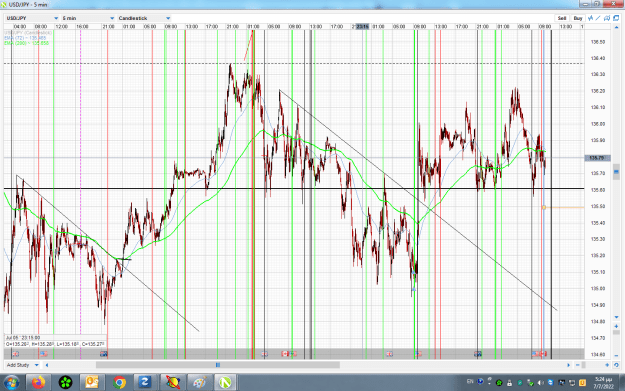
Task: Click the EMA (200) legend label
Action: [27, 43]
